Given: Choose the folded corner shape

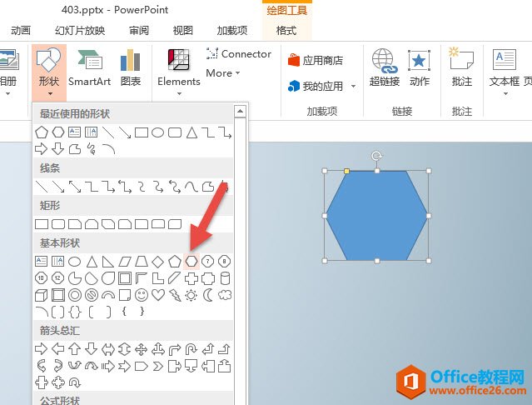Looking at the screenshot, I should click(125, 295).
